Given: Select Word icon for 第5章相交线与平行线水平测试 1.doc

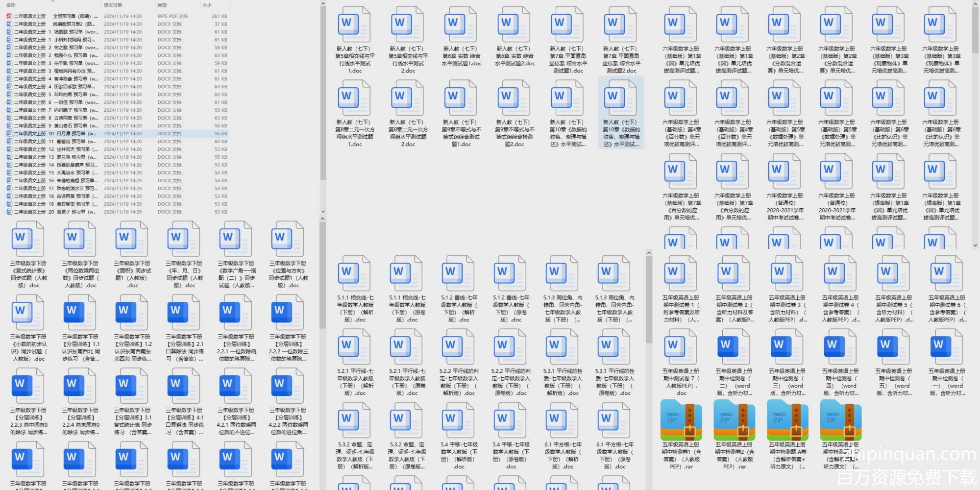Looking at the screenshot, I should pyautogui.click(x=354, y=24).
